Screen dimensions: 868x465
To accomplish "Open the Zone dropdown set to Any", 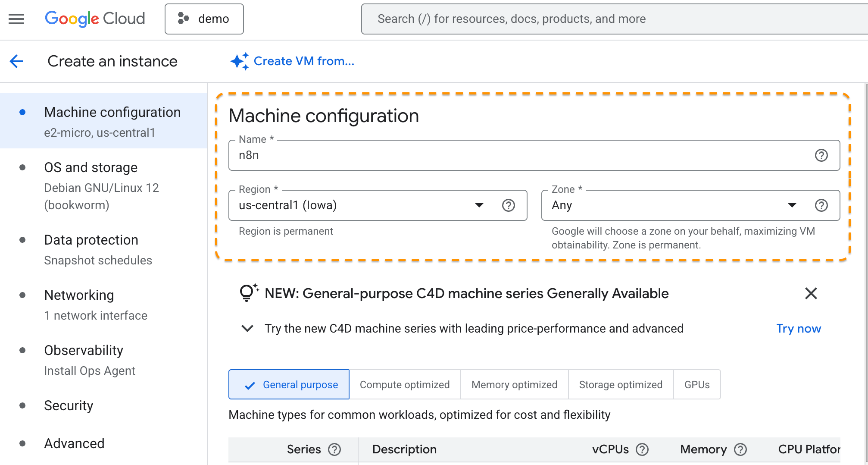I will [x=672, y=205].
